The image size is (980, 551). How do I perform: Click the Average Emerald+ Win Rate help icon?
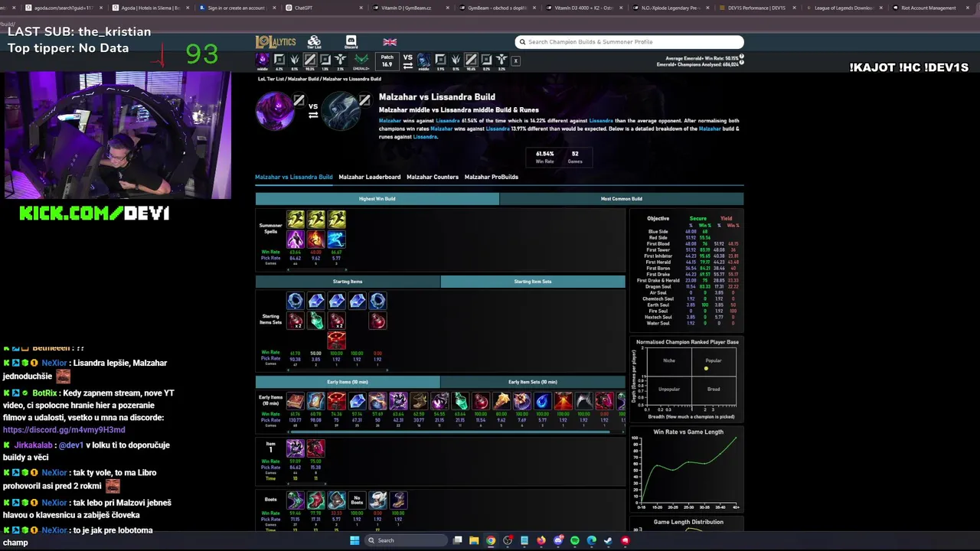click(x=742, y=57)
